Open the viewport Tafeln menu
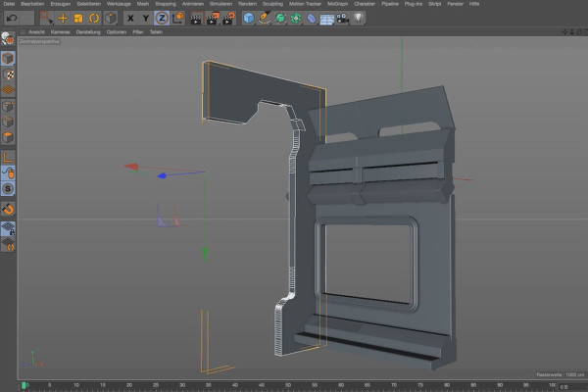The width and height of the screenshot is (588, 392). 156,32
